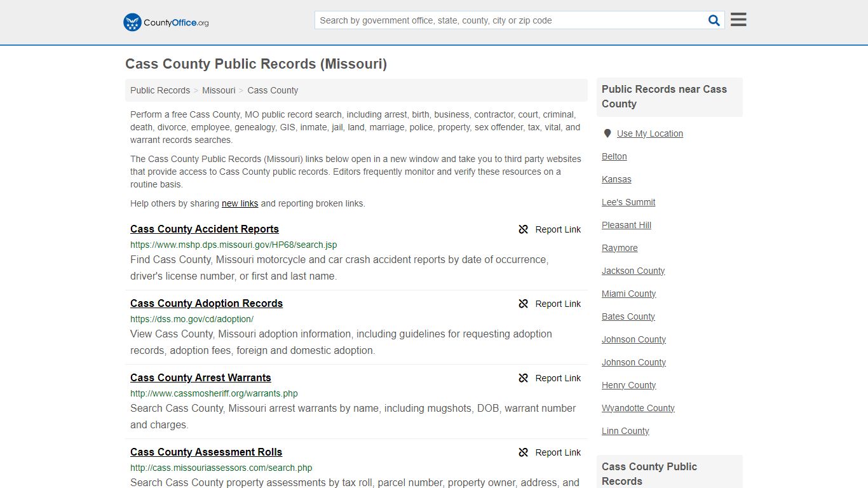
Task: Open Cass County Adoption Records
Action: point(207,303)
